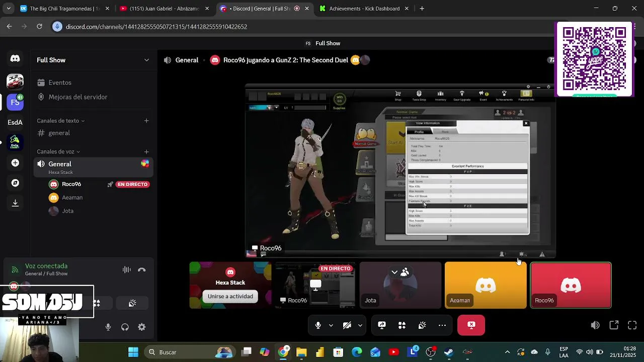Go back in browser history
The height and width of the screenshot is (362, 644).
(x=9, y=27)
